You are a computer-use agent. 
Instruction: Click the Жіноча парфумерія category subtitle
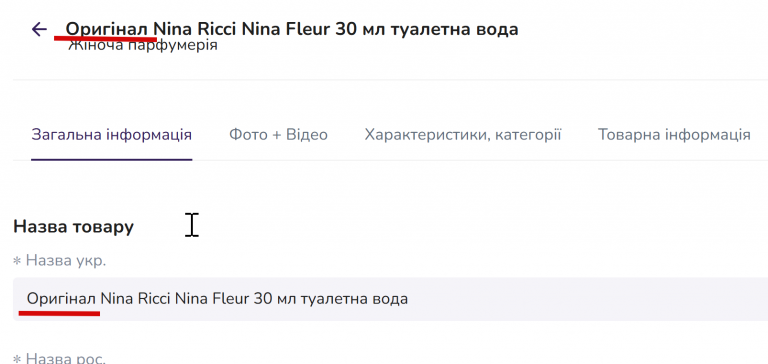[143, 46]
